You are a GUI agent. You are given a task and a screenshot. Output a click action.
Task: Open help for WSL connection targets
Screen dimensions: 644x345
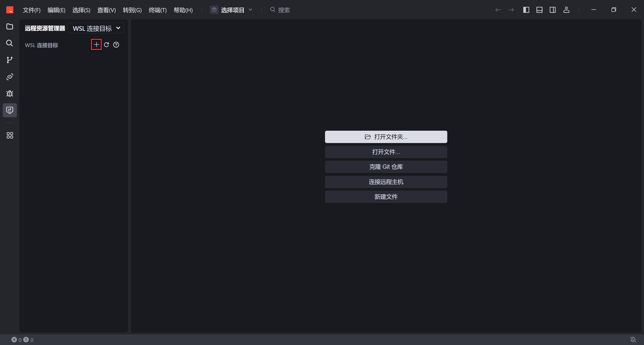click(116, 45)
